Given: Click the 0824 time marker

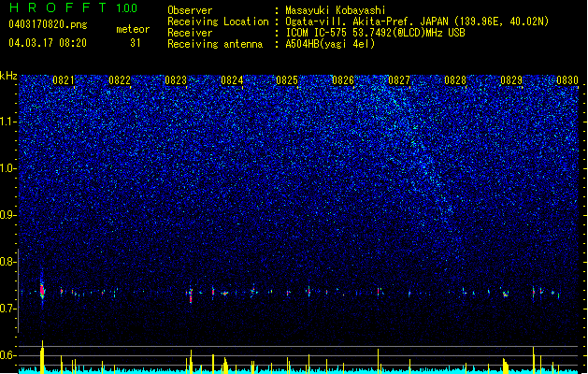Looking at the screenshot, I should pyautogui.click(x=232, y=80).
